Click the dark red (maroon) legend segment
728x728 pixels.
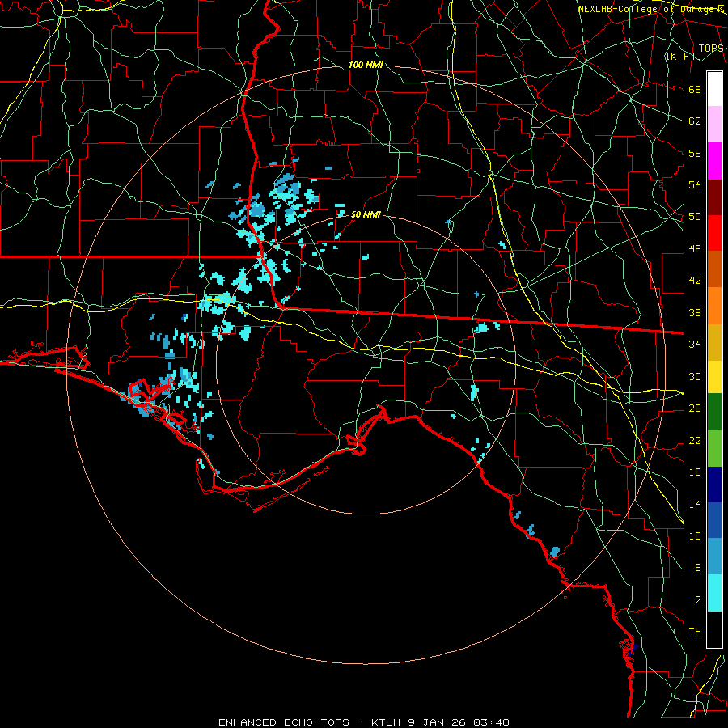(x=714, y=197)
